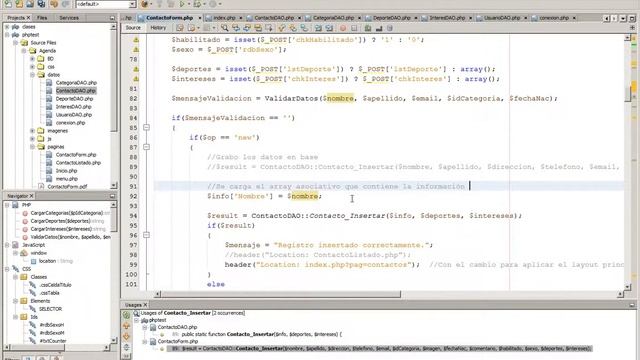
Task: Select InteresDAO.php in project tree
Action: pos(73,107)
